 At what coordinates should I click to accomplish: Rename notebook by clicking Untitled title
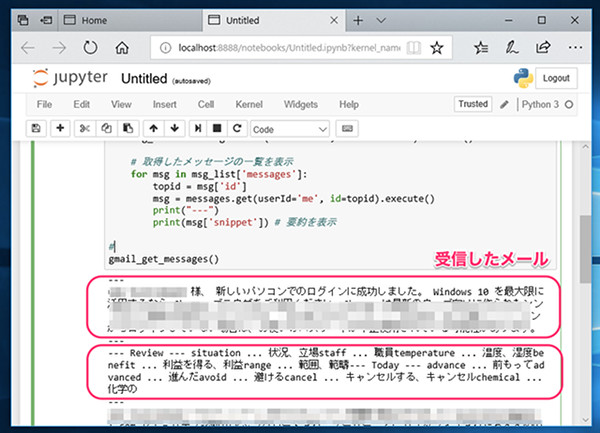(x=144, y=79)
